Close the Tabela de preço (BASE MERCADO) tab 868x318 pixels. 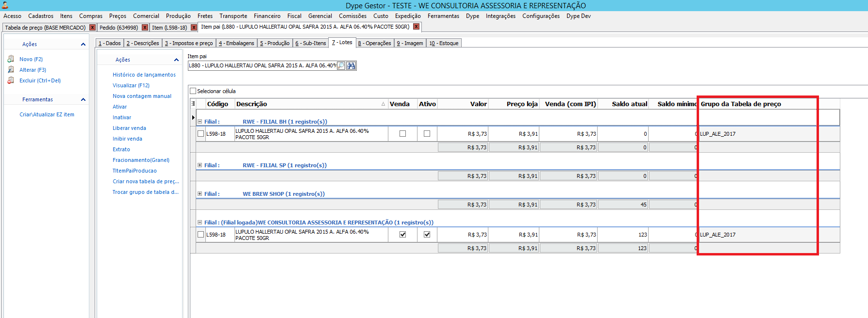coord(92,28)
